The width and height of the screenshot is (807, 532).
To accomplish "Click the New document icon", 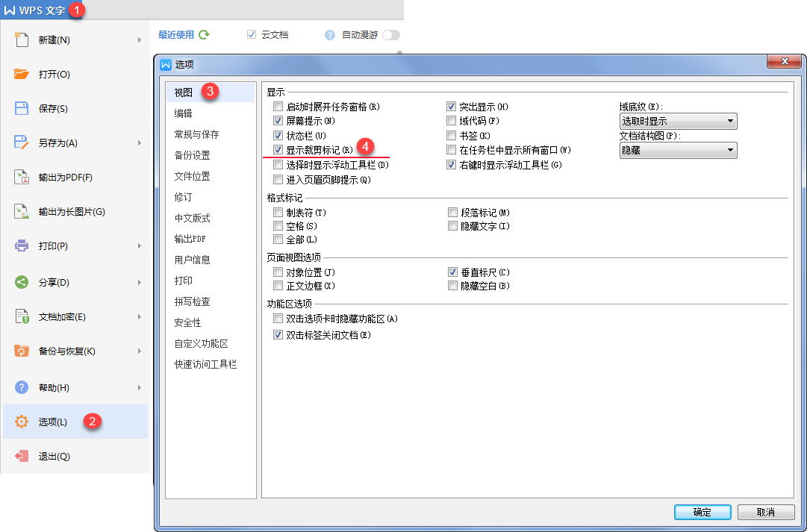I will point(22,40).
